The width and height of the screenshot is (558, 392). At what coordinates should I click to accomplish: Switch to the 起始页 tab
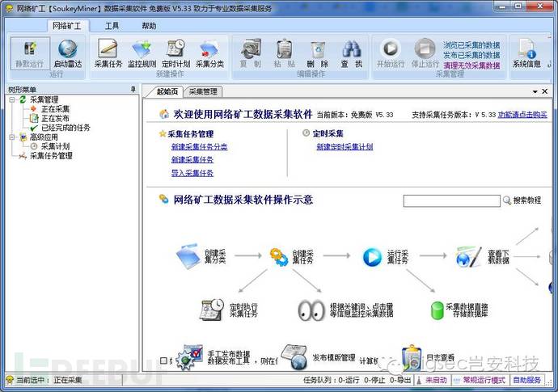(x=167, y=91)
